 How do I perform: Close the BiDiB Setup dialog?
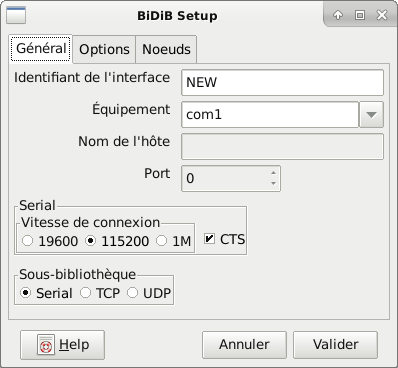382,15
